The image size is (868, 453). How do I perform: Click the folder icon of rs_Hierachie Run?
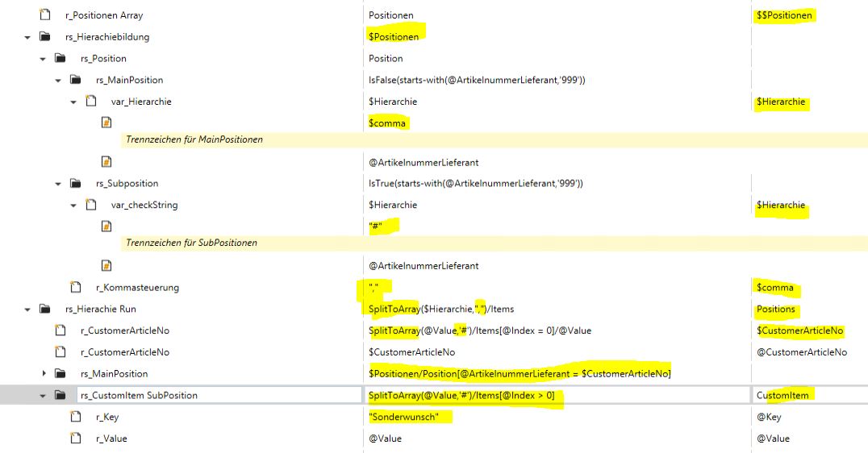[45, 309]
